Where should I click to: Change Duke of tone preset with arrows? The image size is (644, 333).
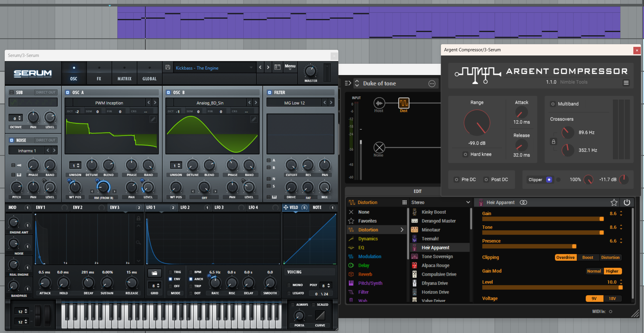(357, 83)
